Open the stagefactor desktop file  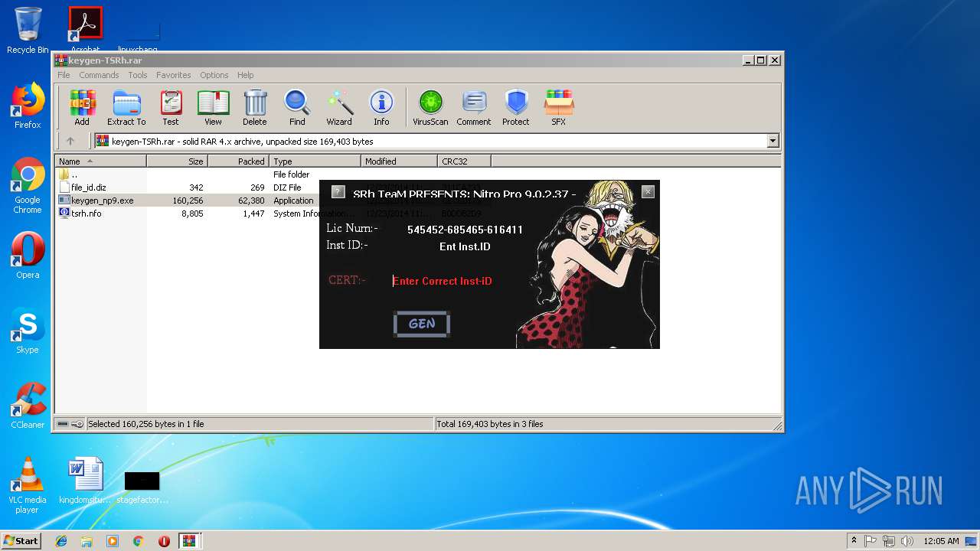coord(142,487)
